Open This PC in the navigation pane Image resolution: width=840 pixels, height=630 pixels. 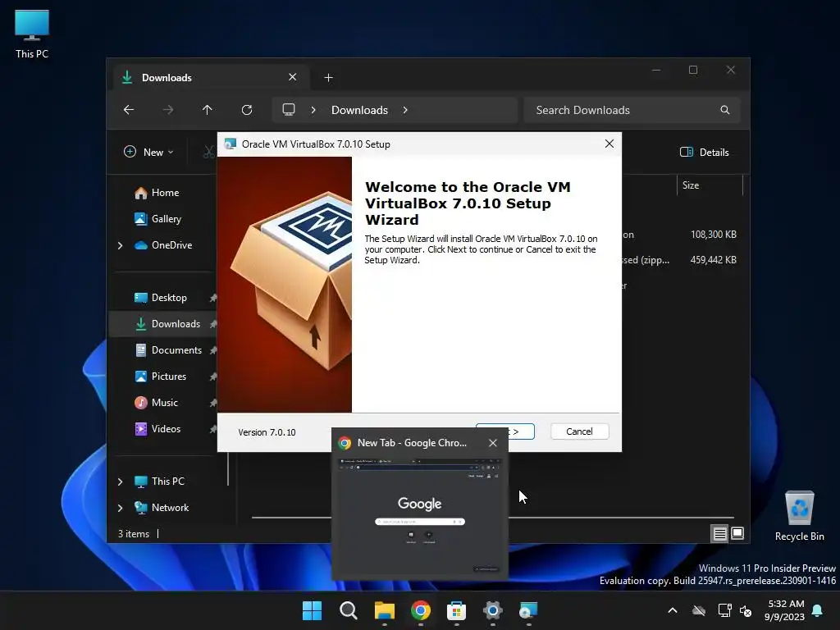pyautogui.click(x=167, y=481)
